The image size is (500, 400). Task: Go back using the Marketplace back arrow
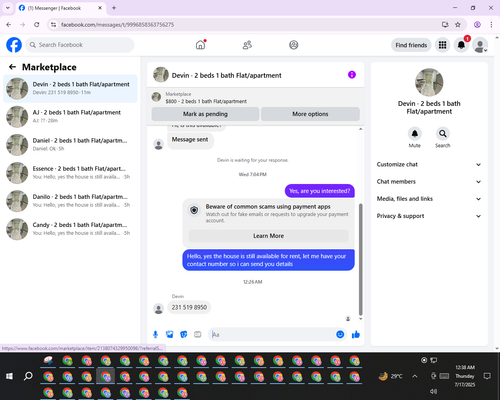click(x=12, y=67)
